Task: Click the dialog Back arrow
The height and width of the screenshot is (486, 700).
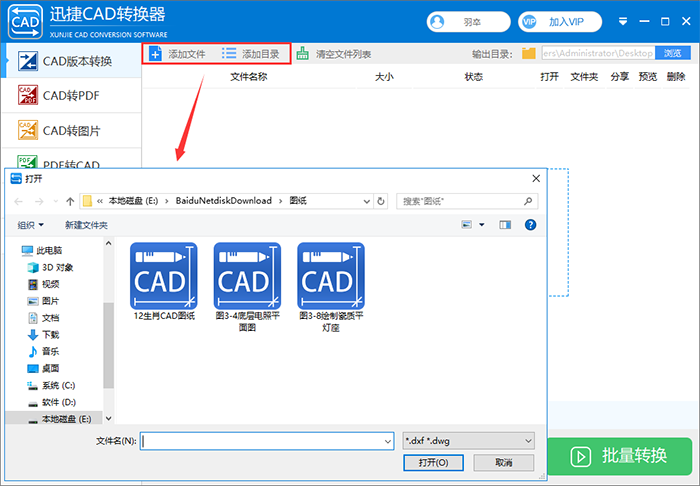Action: coord(19,202)
